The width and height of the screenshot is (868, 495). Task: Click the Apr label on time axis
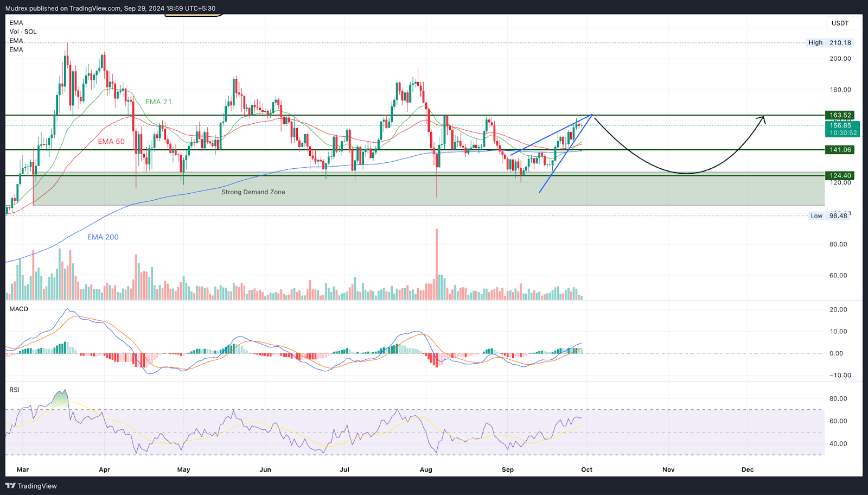tap(105, 469)
